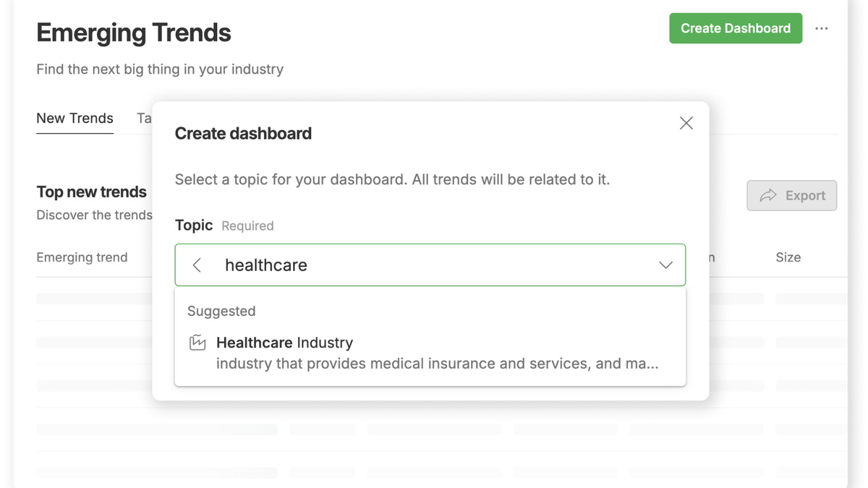Click the Topic Required field label
Image resolution: width=868 pixels, height=488 pixels.
[x=224, y=226]
